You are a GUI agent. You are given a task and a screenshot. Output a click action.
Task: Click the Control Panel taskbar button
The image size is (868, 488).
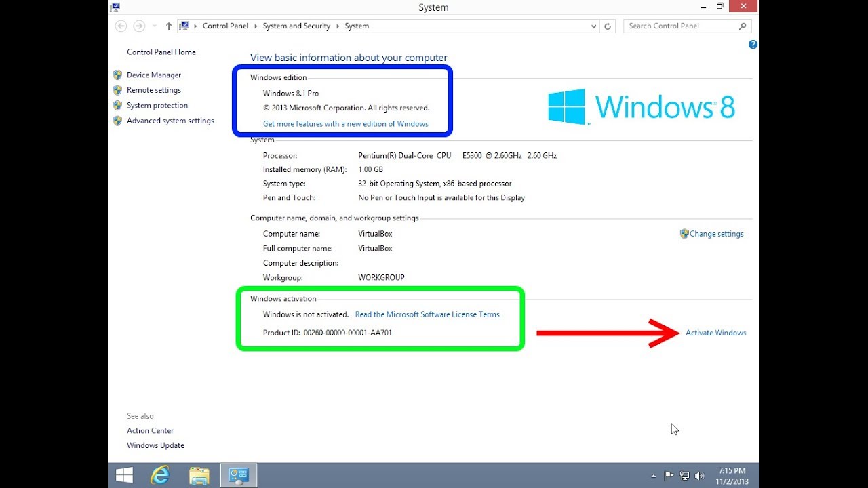(x=239, y=474)
